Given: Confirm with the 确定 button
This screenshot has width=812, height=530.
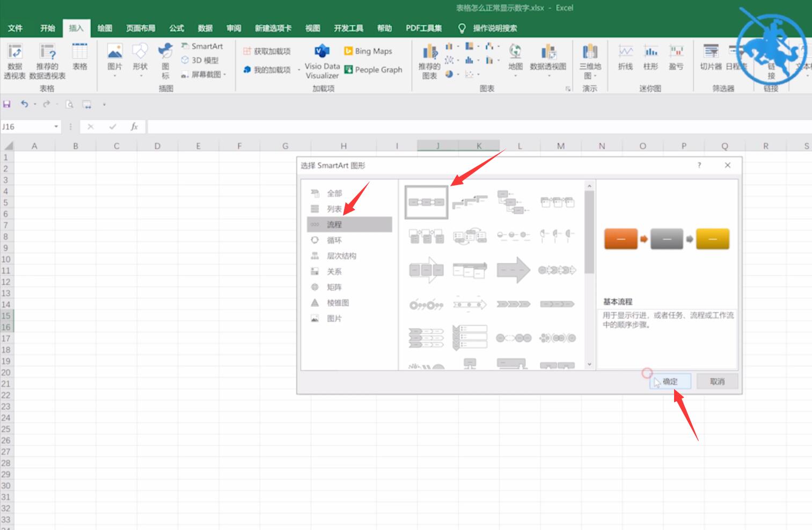Looking at the screenshot, I should pos(670,381).
